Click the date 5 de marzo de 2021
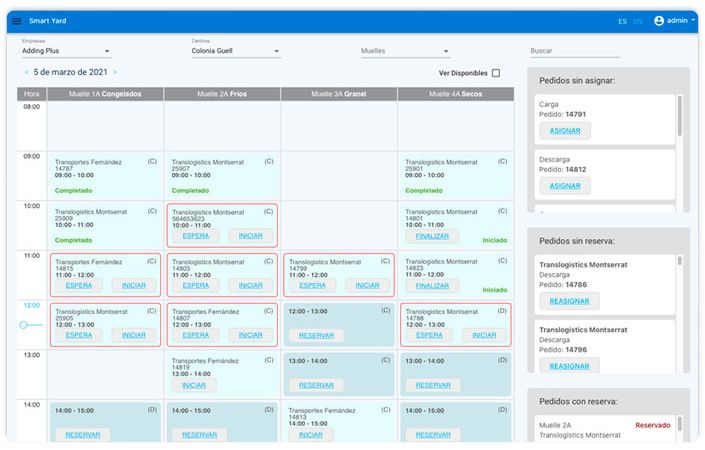Viewport: 705px width, 450px height. [71, 72]
